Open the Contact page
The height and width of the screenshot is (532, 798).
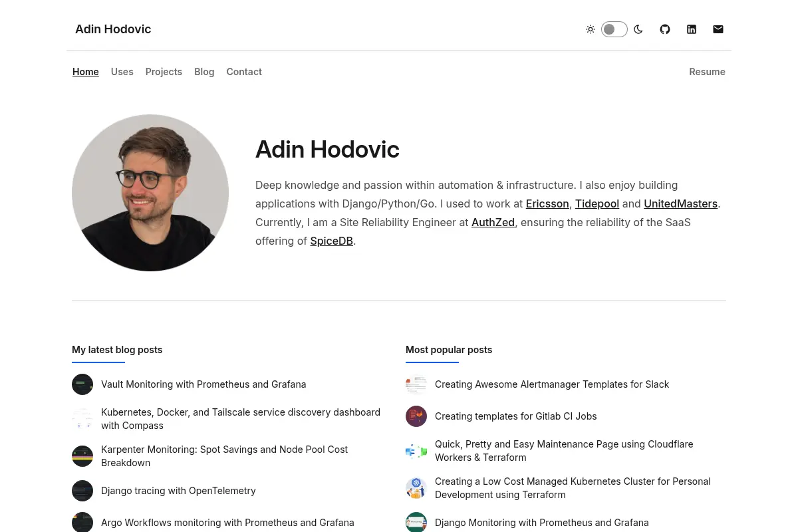(x=244, y=72)
